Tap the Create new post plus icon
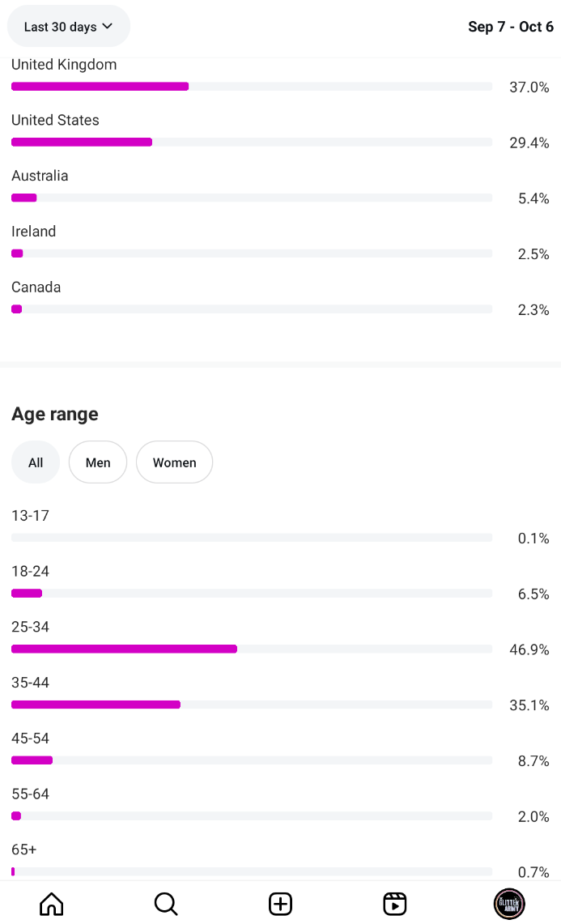The width and height of the screenshot is (561, 924). click(x=280, y=904)
